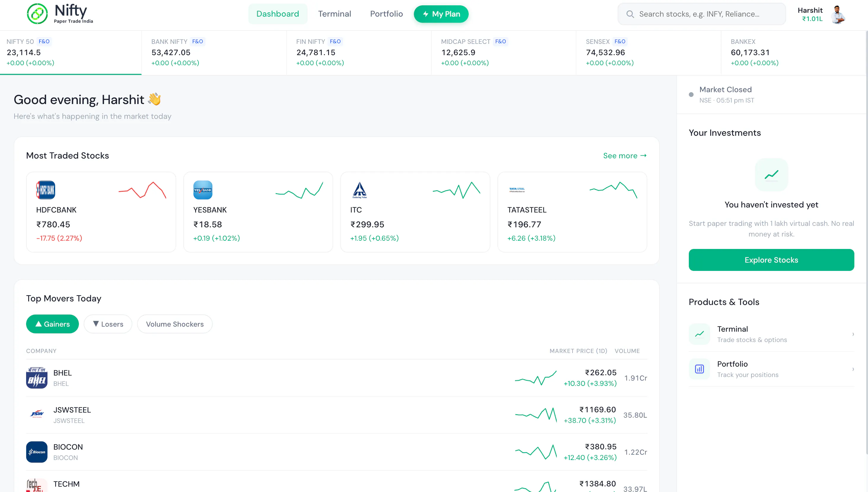Select the SENSEX index tab
The image size is (868, 492).
pos(648,52)
